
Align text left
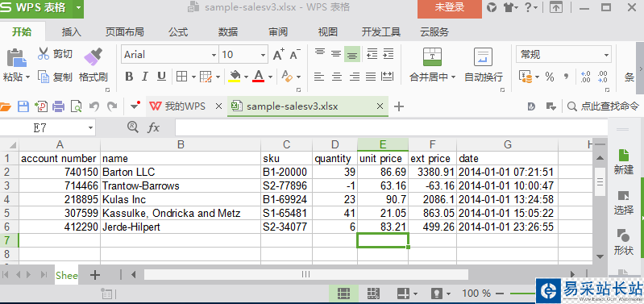[x=319, y=77]
